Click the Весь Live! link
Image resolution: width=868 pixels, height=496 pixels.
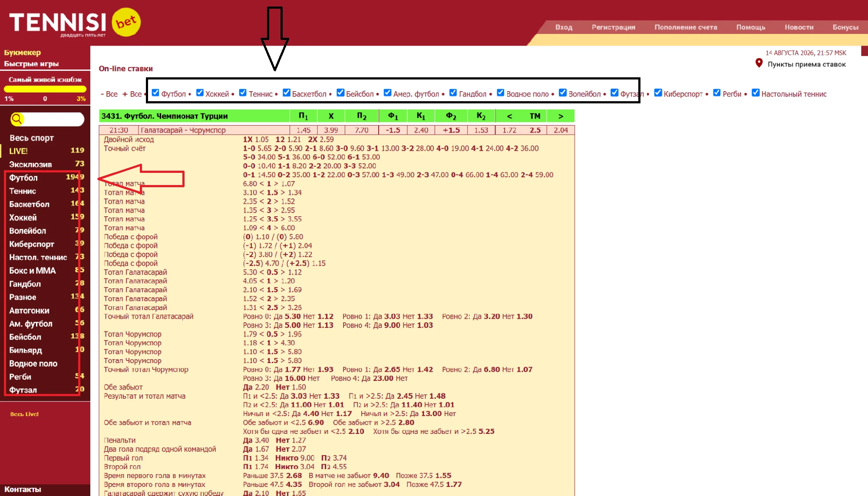tap(24, 414)
